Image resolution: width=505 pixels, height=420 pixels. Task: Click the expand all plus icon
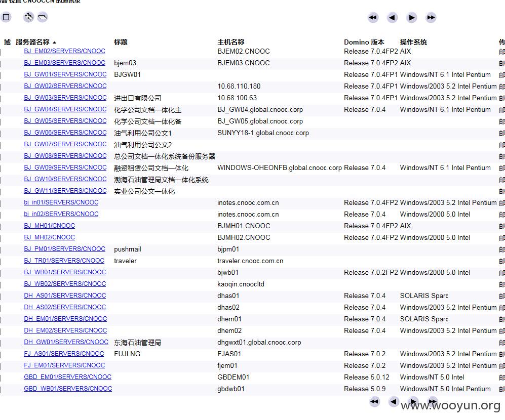click(x=29, y=17)
